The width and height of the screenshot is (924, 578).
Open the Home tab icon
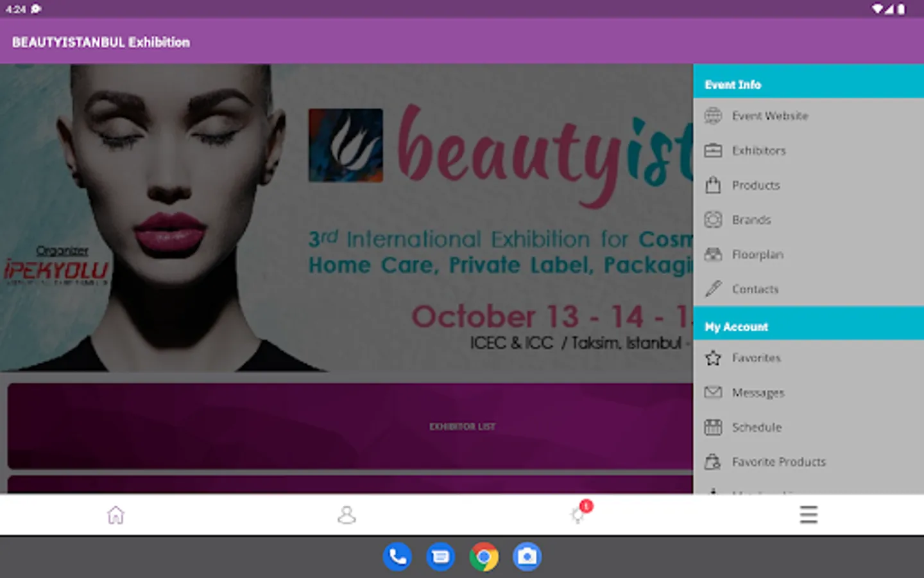point(116,514)
